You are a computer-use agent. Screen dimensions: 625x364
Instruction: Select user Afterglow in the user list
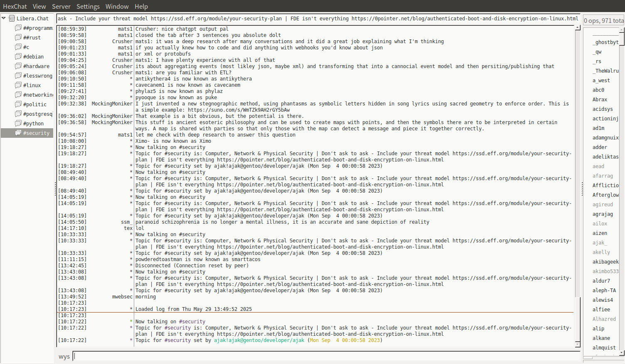pos(605,195)
